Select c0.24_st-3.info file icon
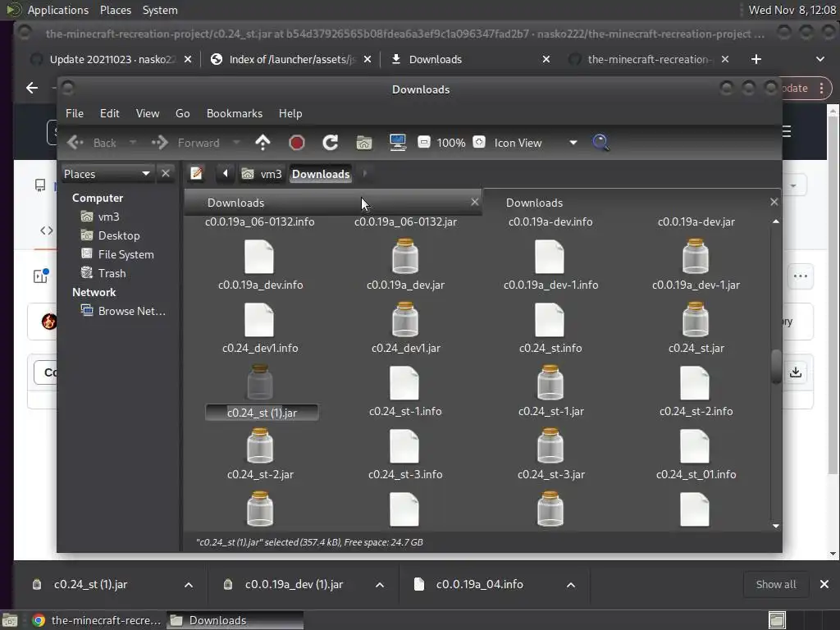Viewport: 840px width, 630px height. 404,447
